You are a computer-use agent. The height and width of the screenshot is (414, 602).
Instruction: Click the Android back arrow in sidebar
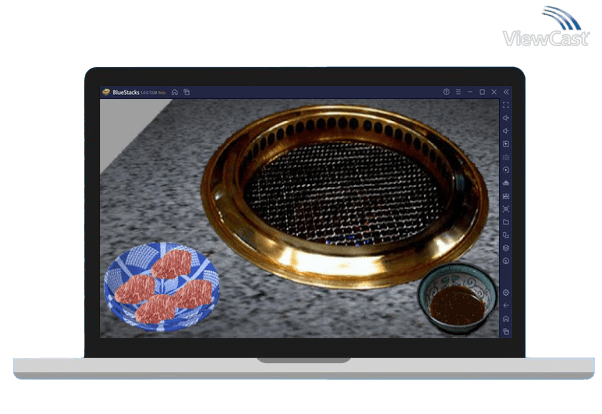point(506,306)
